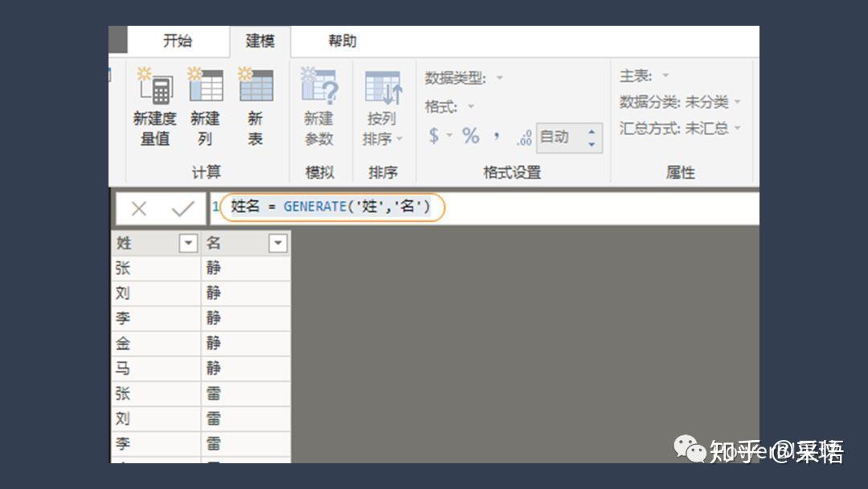Switch to the 开始 ribbon tab
This screenshot has height=489, width=868.
click(x=178, y=40)
